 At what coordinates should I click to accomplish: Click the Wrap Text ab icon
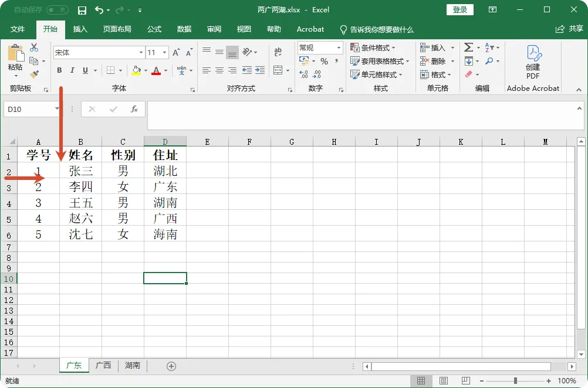(x=278, y=52)
